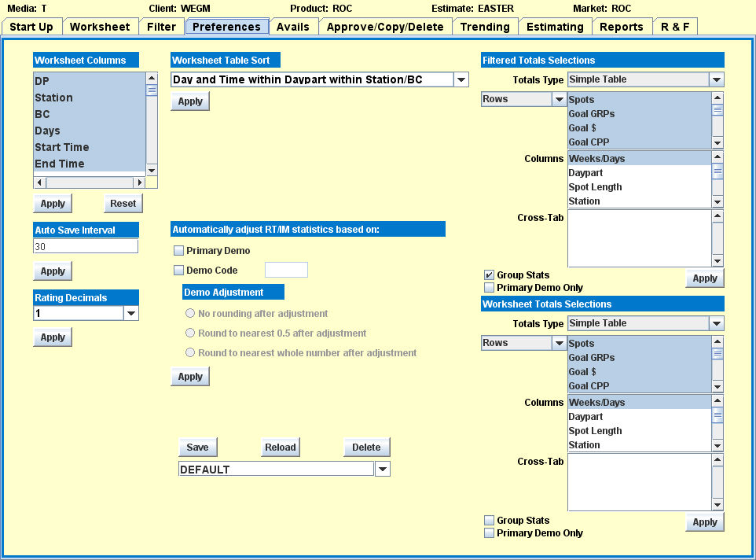Choose Round to nearest whole number after adjustment
Image resolution: width=756 pixels, height=560 pixels.
click(x=190, y=352)
